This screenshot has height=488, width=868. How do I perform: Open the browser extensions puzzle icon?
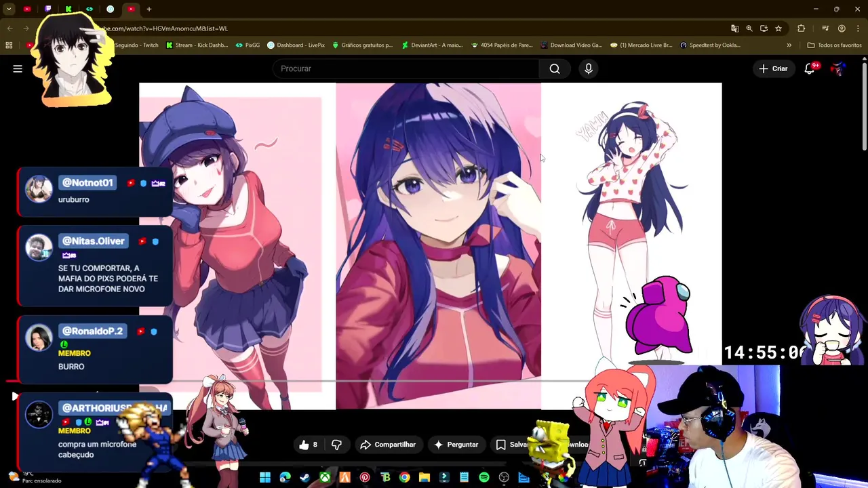point(802,28)
